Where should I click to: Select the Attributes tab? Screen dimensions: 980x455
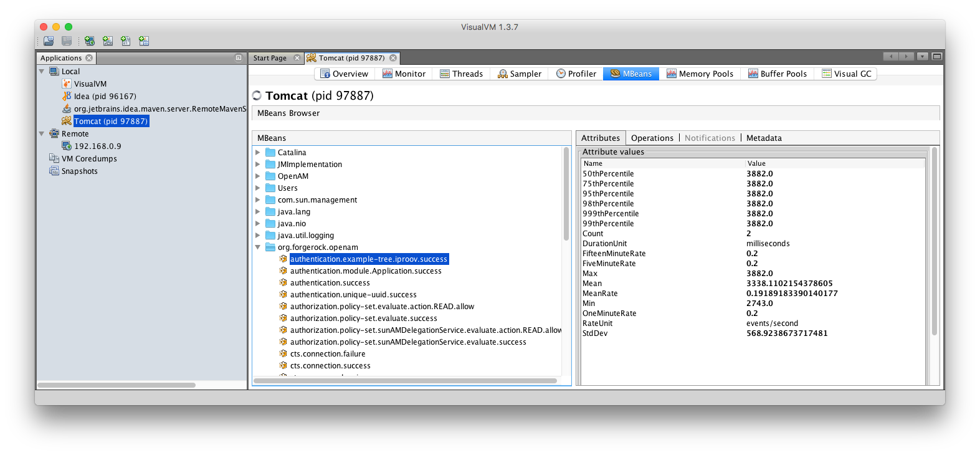[601, 138]
